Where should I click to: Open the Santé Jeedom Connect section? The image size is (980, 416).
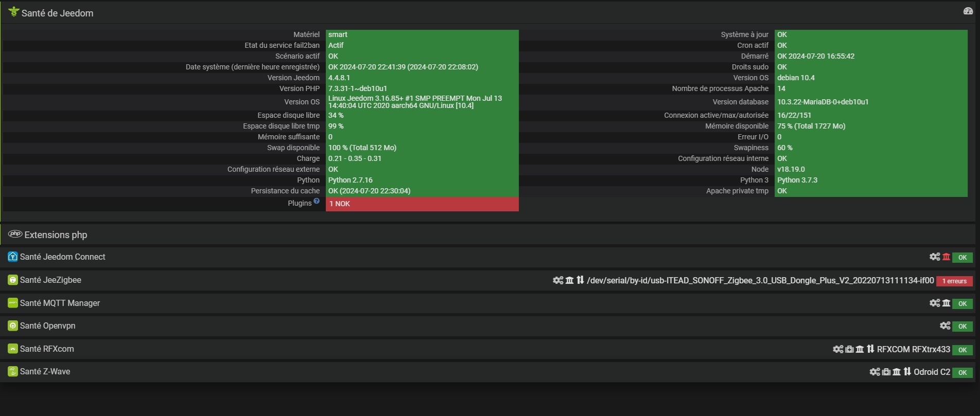tap(62, 257)
